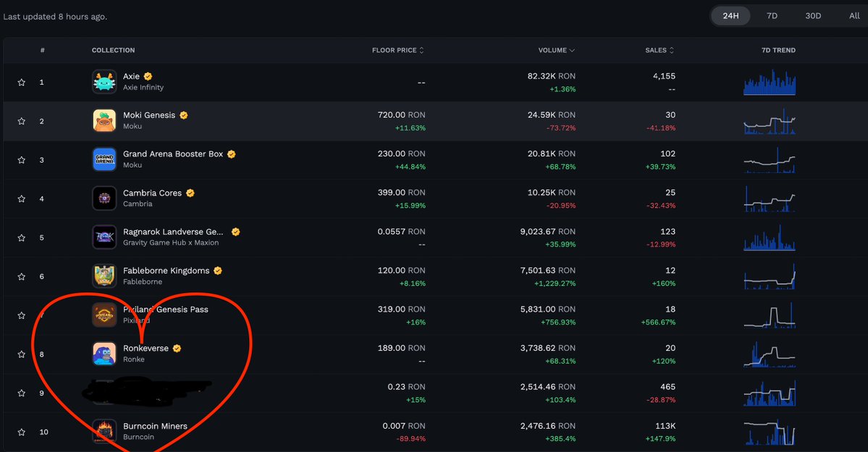Click the Ronkeverse verified badge
The image size is (868, 452).
(177, 349)
